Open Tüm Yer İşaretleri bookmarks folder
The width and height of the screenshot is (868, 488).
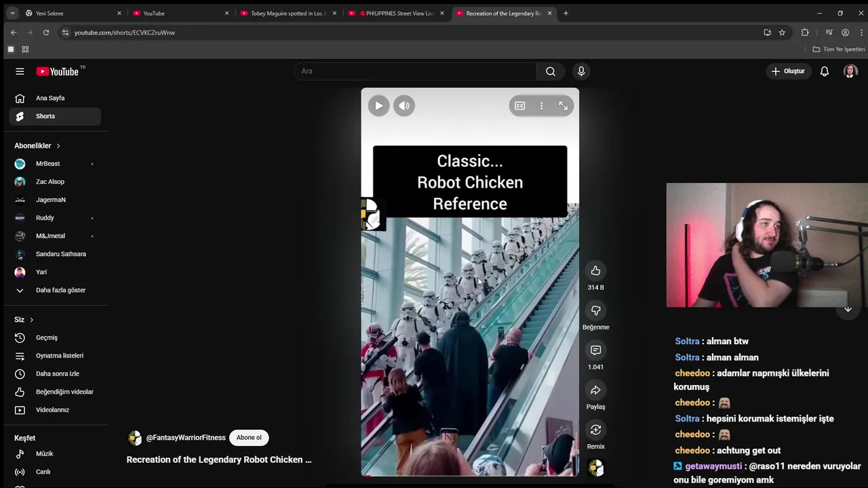tap(839, 49)
